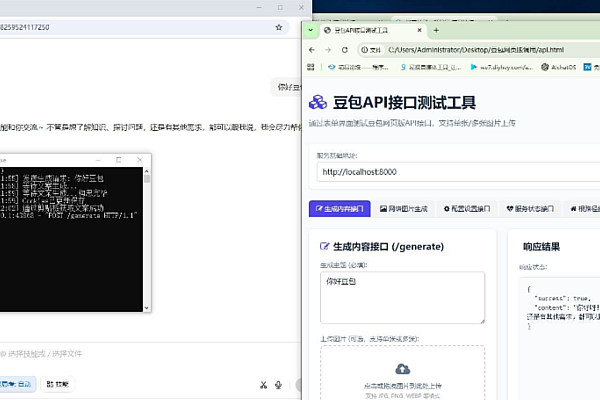Open a new browser tab
Screen dimensions: 600x400
pyautogui.click(x=436, y=30)
